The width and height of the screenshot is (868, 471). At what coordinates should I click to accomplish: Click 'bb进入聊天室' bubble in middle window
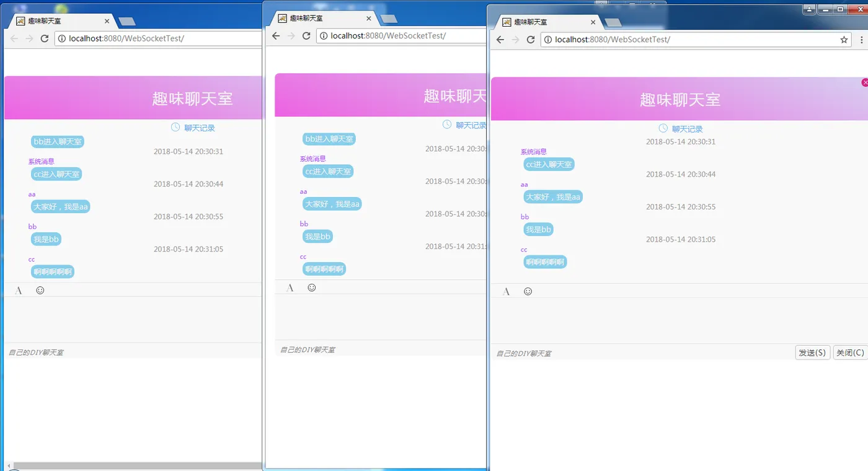click(x=329, y=139)
